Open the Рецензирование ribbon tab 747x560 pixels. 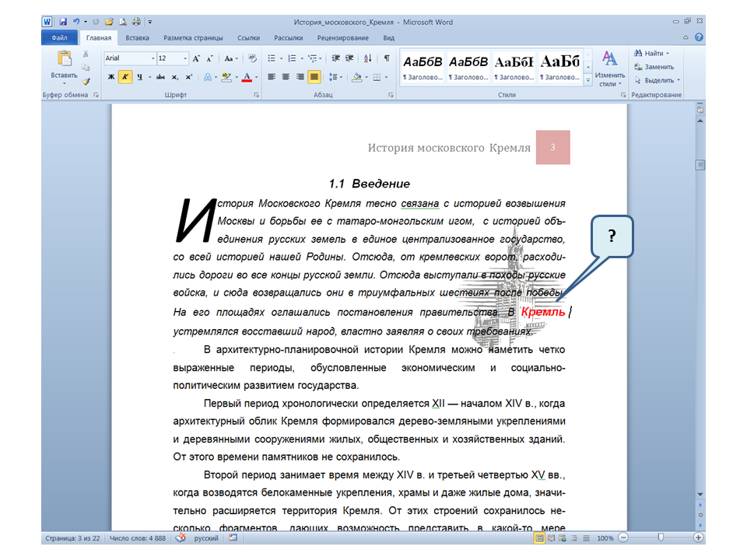[342, 37]
